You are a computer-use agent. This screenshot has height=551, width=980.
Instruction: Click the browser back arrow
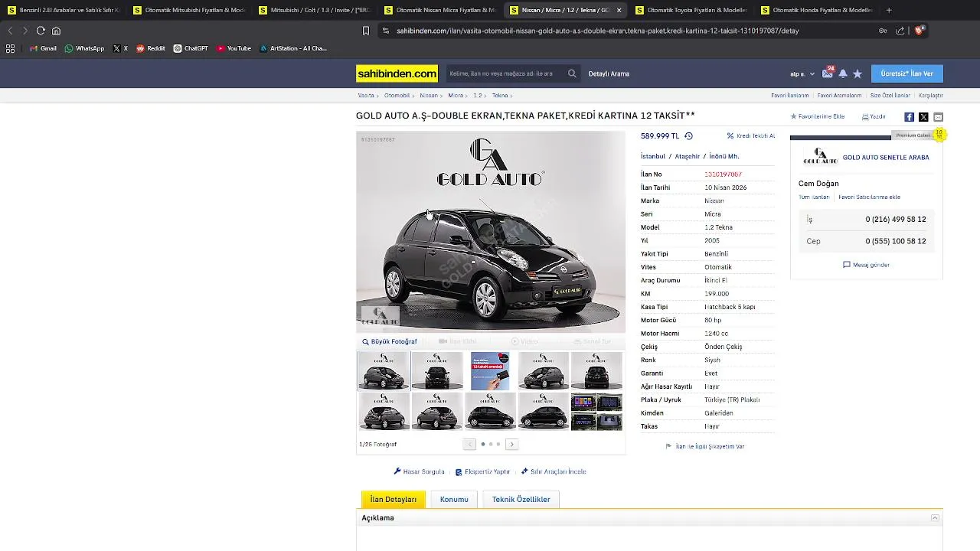tap(10, 31)
